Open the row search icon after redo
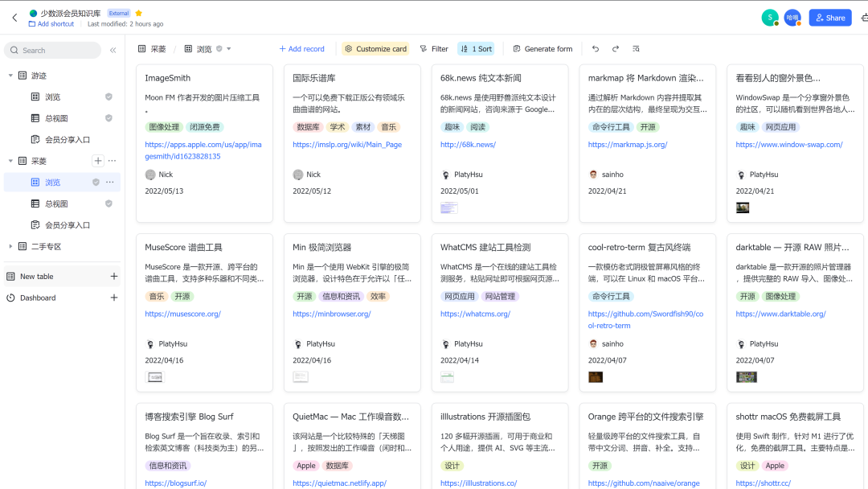 pos(636,49)
